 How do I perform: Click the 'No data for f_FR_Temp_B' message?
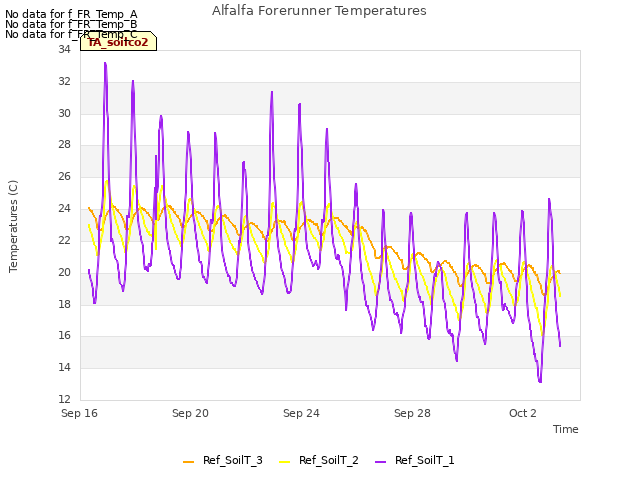71,24
